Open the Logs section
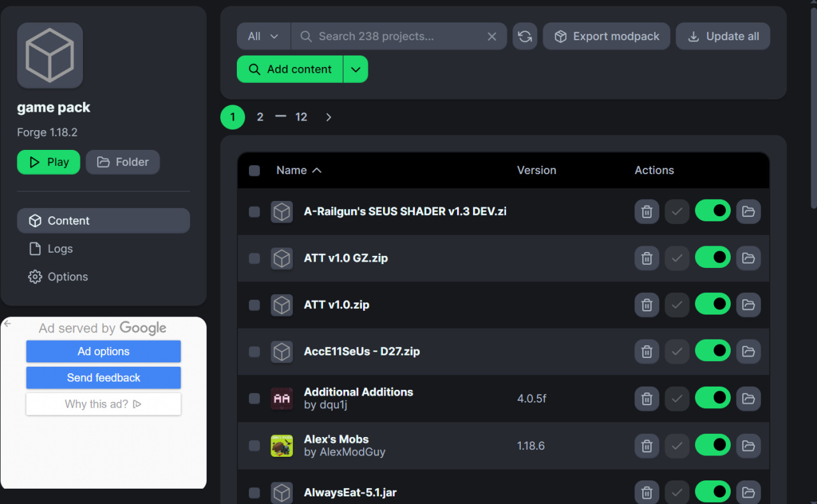 (103, 249)
